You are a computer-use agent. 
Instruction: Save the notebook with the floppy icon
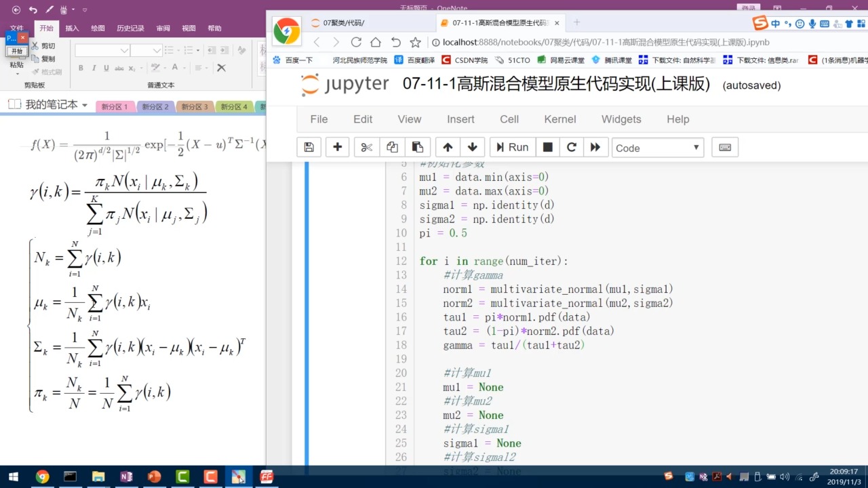[309, 147]
